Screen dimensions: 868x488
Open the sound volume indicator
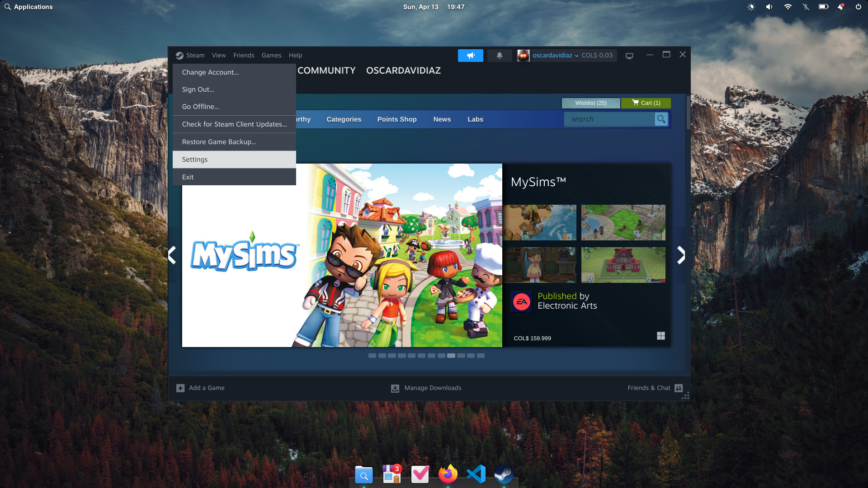(769, 7)
